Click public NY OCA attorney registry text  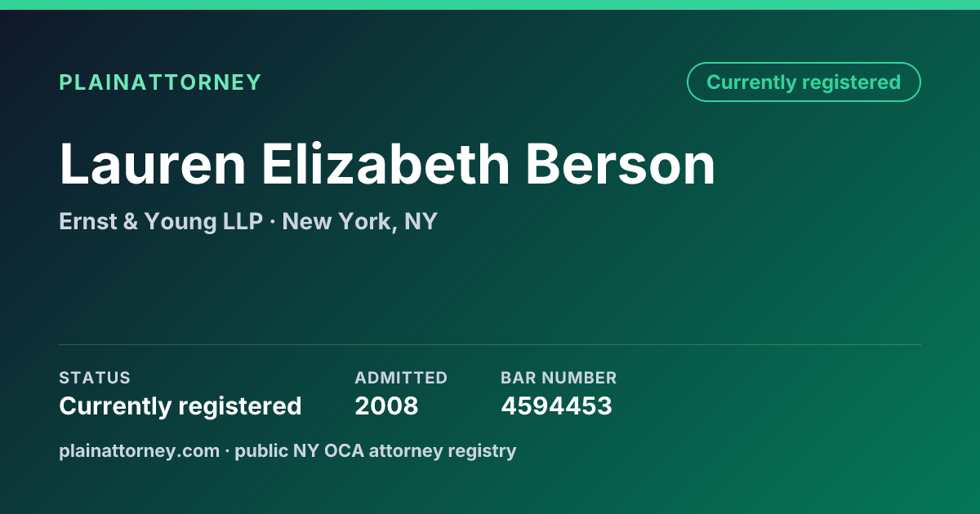click(x=376, y=450)
